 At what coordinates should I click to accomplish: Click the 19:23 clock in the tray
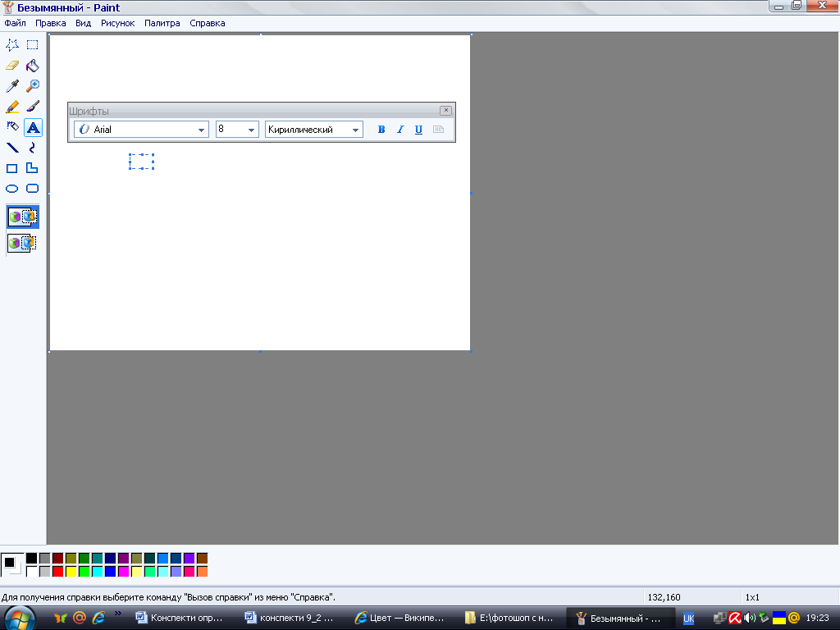(817, 619)
